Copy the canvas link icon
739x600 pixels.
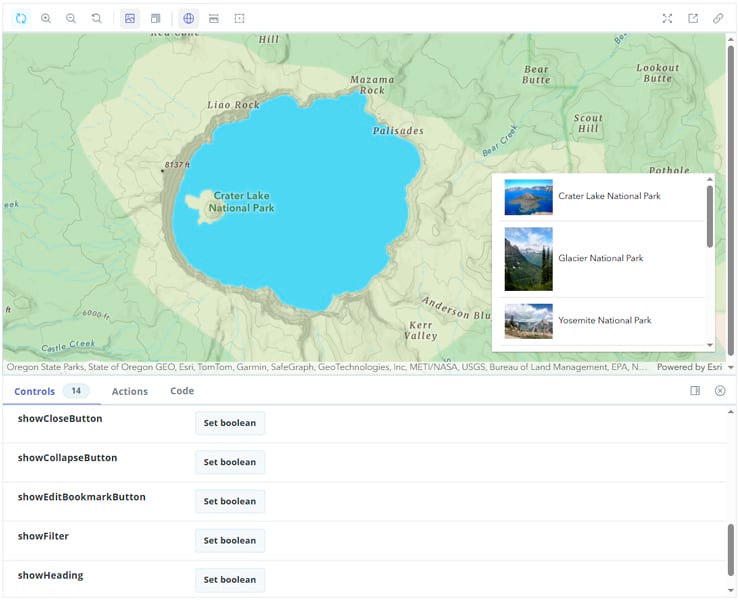pyautogui.click(x=718, y=18)
